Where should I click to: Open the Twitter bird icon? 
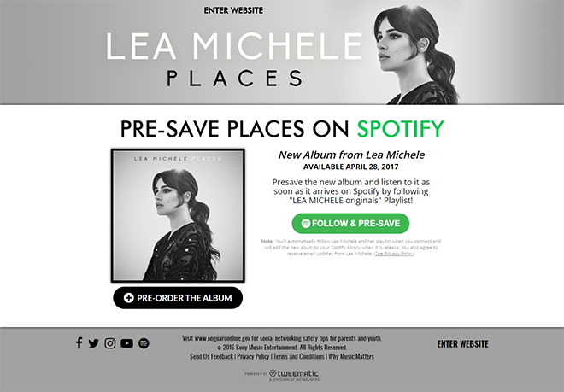tap(93, 343)
